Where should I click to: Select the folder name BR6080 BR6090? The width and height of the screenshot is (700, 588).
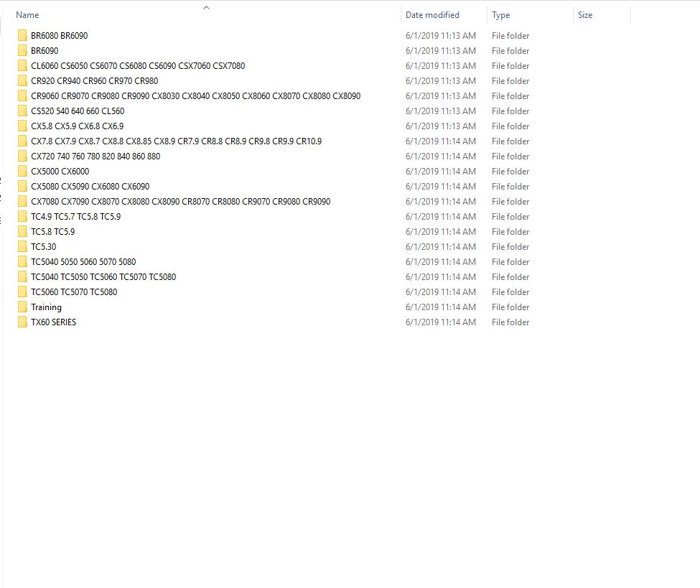click(60, 36)
